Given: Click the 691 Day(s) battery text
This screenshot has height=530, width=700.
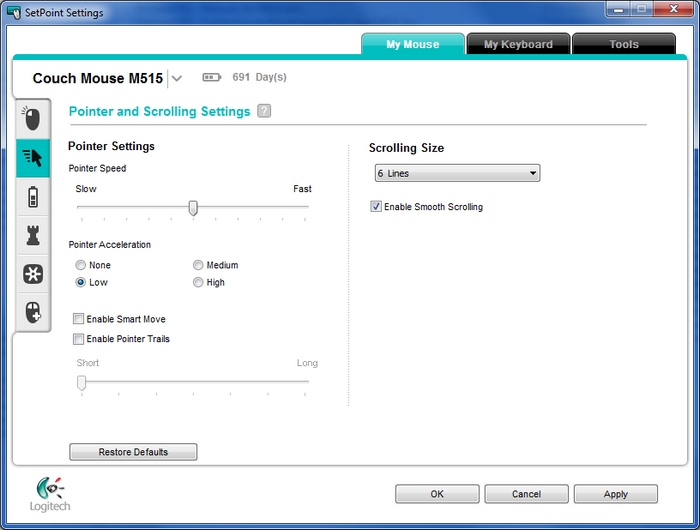Looking at the screenshot, I should (x=259, y=77).
